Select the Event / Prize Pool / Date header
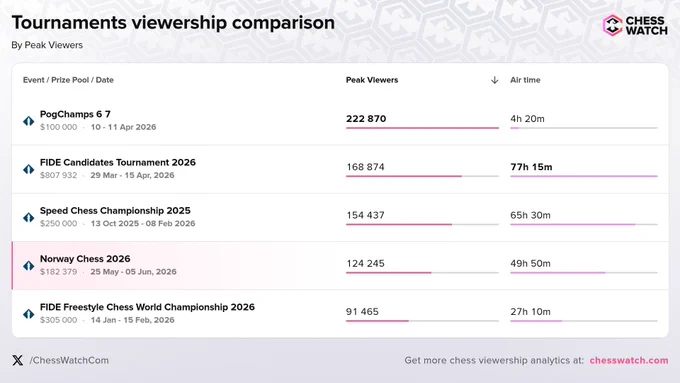The width and height of the screenshot is (680, 383). (68, 80)
